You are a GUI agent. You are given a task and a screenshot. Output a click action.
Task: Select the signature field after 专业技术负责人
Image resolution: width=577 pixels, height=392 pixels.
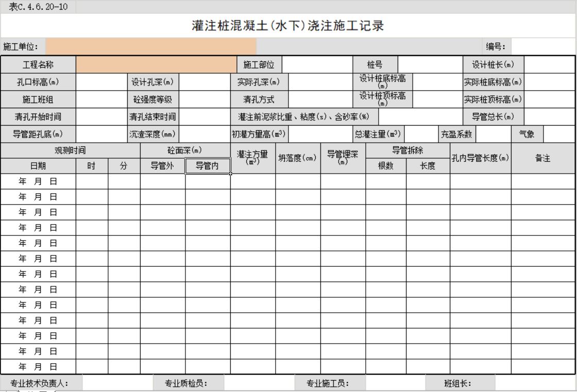(117, 383)
